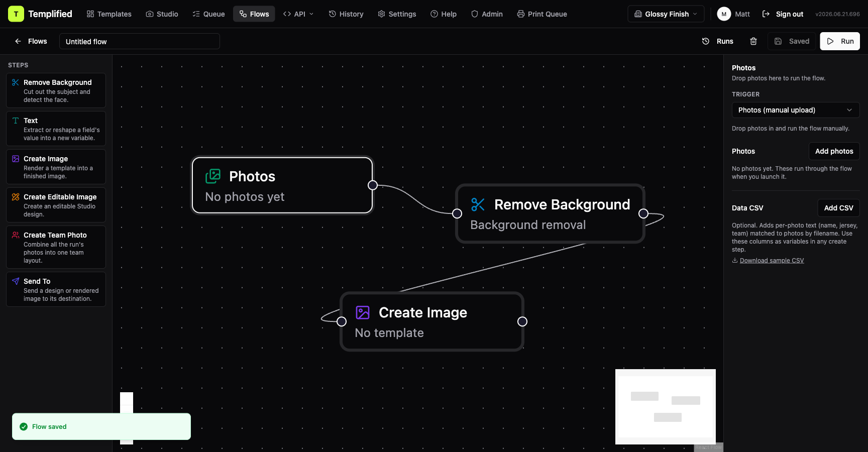
Task: Select the Flows nav tab
Action: tap(254, 14)
